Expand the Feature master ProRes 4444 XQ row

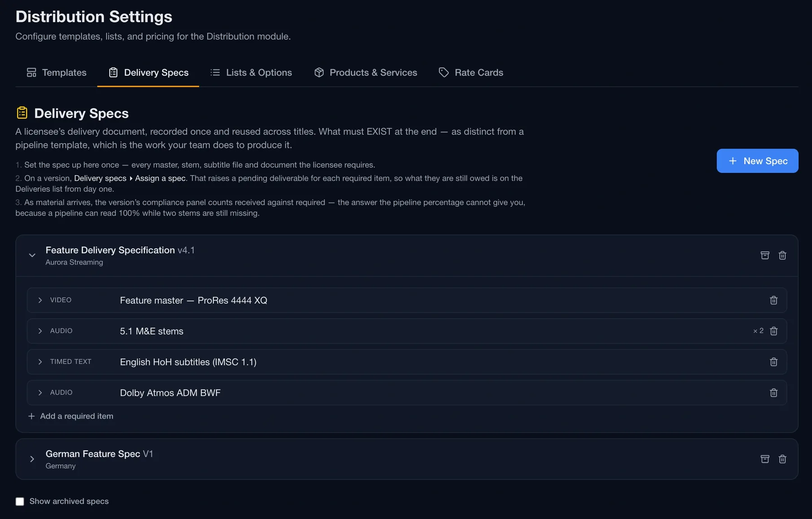point(40,300)
